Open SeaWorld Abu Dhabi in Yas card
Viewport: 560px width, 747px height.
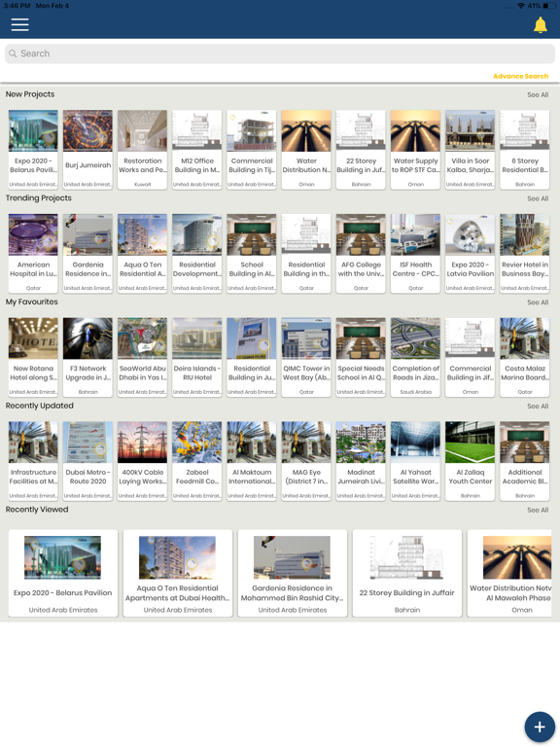point(142,357)
